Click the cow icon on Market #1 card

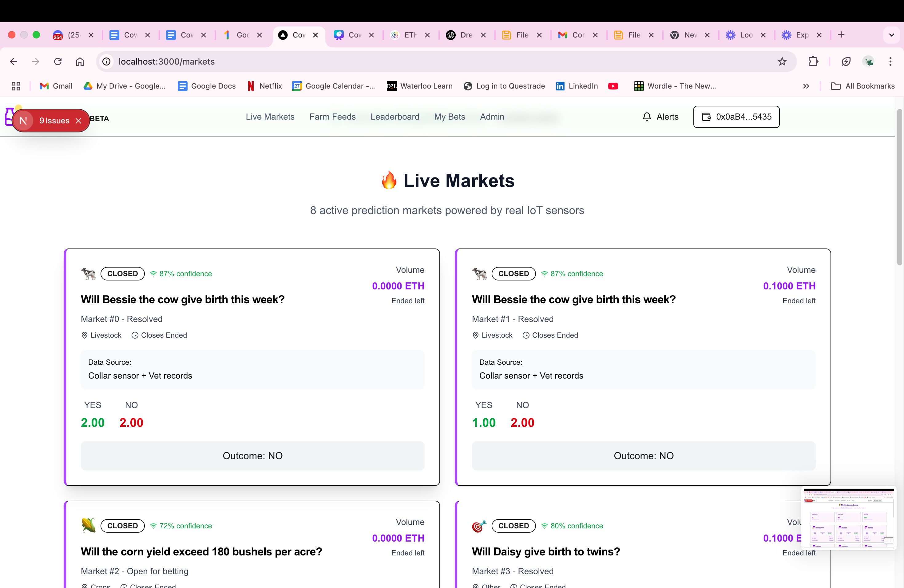(x=479, y=273)
